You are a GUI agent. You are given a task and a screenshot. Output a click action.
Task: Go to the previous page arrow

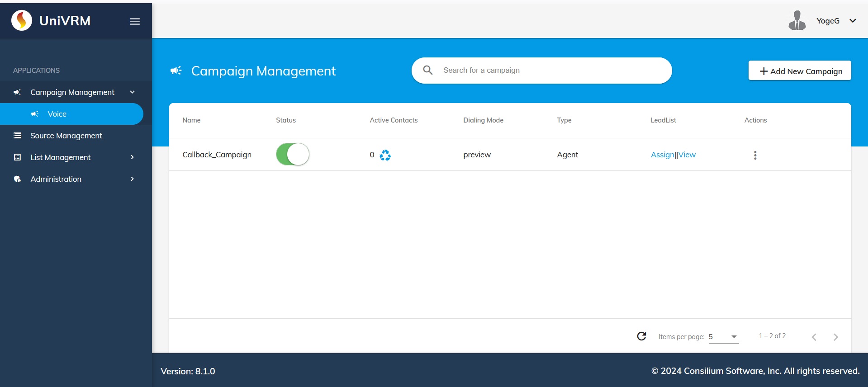[x=814, y=337]
